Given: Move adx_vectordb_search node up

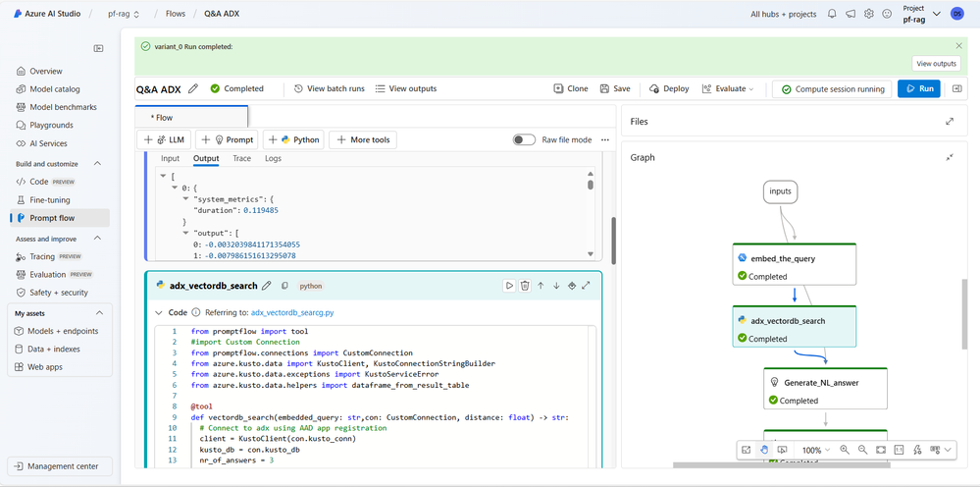Looking at the screenshot, I should point(541,285).
